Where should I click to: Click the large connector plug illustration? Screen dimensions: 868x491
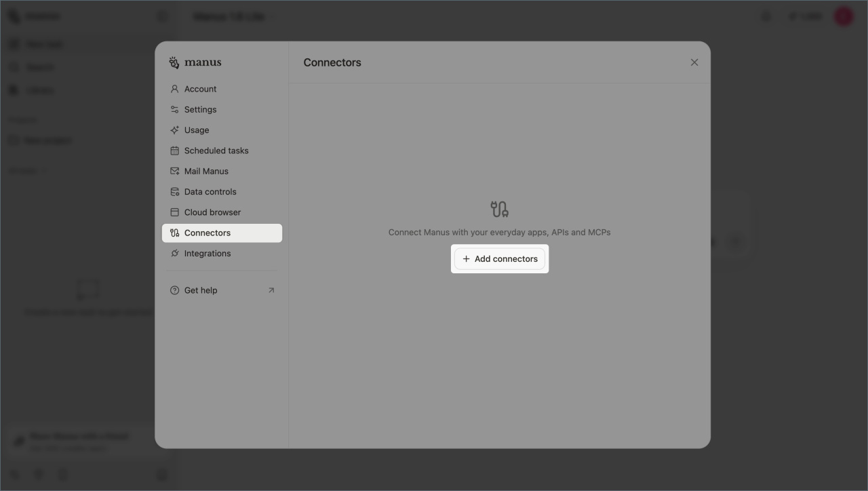500,209
